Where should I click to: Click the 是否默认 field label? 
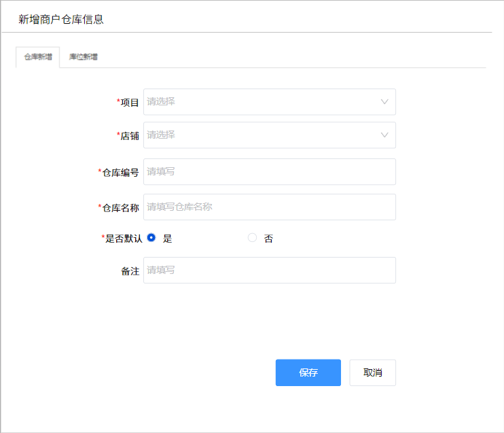click(124, 239)
